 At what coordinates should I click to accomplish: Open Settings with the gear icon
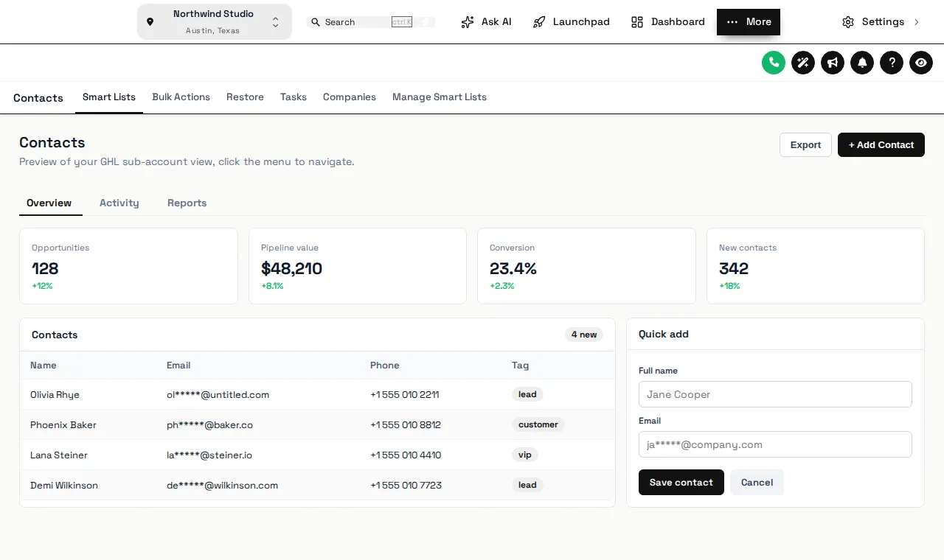[881, 22]
